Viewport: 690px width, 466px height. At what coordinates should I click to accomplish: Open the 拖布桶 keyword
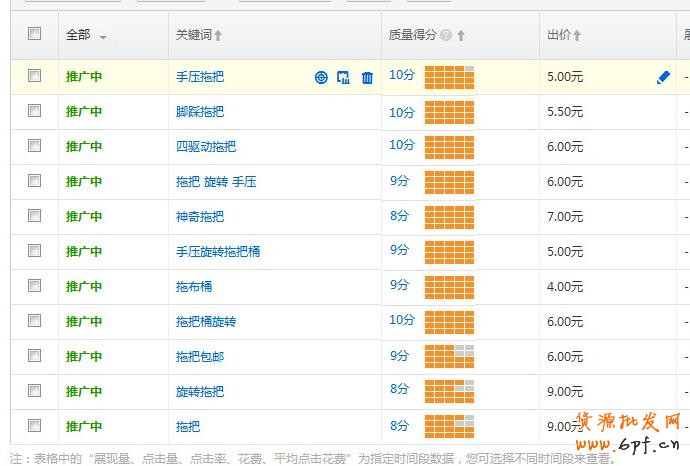coord(194,286)
